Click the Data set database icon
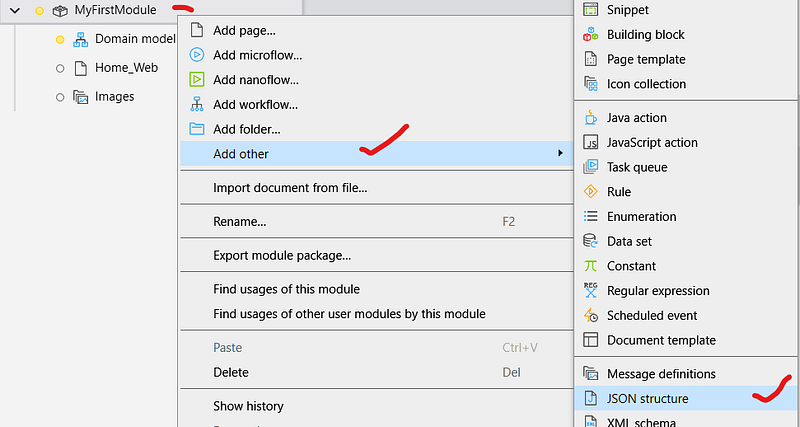 (x=590, y=241)
